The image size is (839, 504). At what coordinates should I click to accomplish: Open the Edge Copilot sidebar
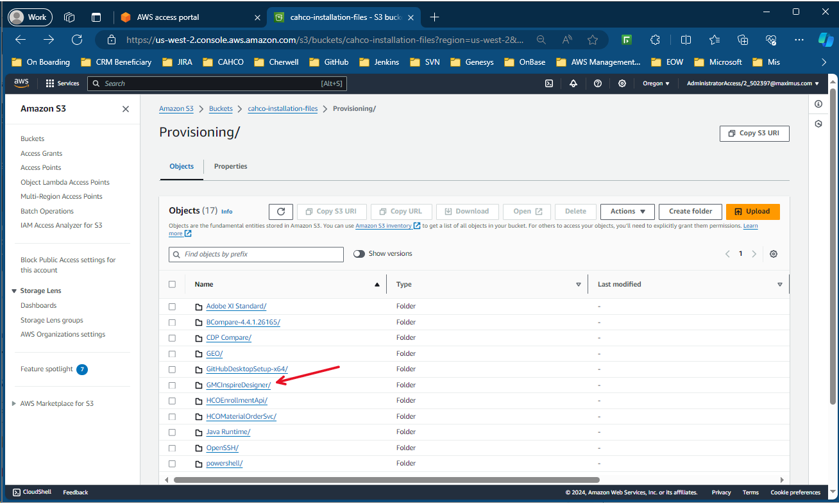tap(825, 40)
